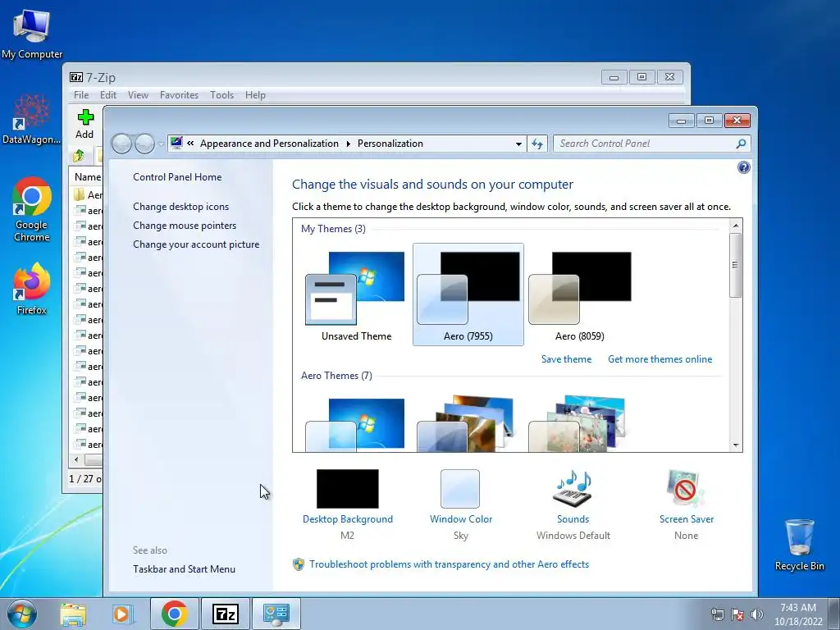Click the Control Panel icon in the address bar
The height and width of the screenshot is (630, 840).
tap(176, 143)
